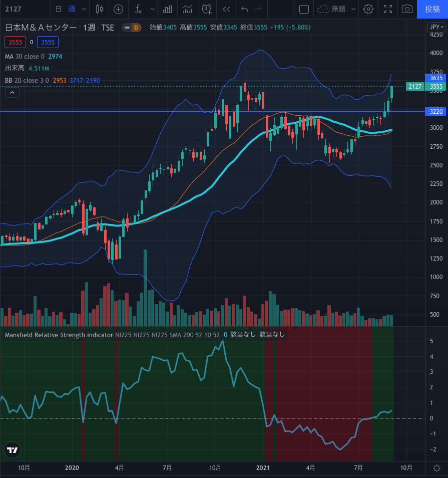Undo the last chart action

point(245,9)
